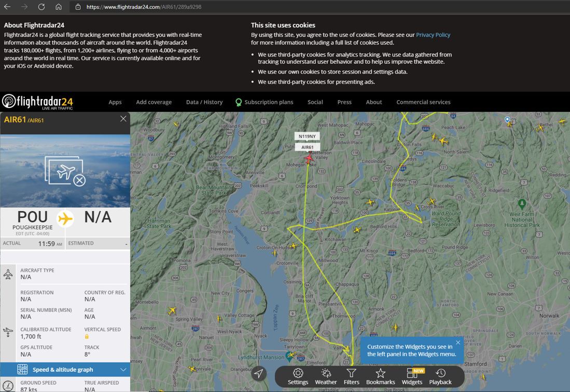
Task: Click the track value 8°
Action: [x=87, y=355]
